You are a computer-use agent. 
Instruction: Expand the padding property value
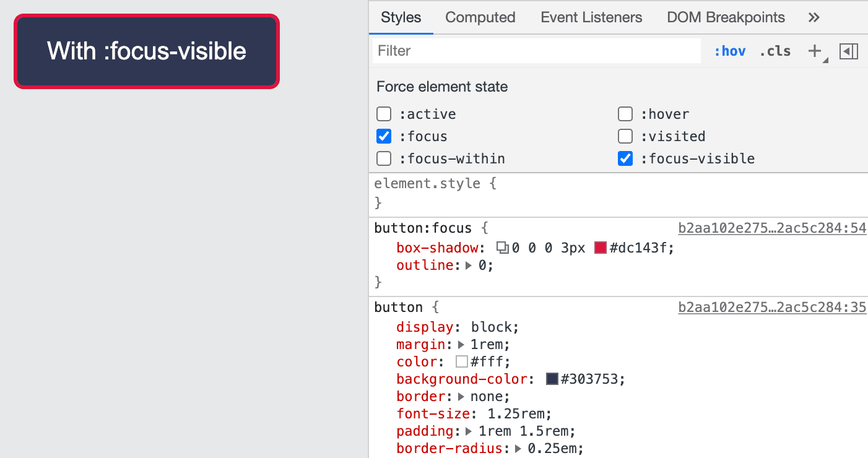click(x=469, y=431)
